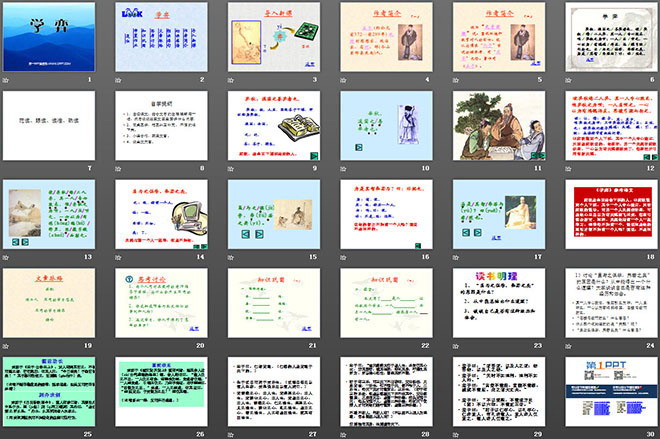The image size is (660, 439).
Task: Click the animation star icon under slide 27
Action: click(x=231, y=434)
